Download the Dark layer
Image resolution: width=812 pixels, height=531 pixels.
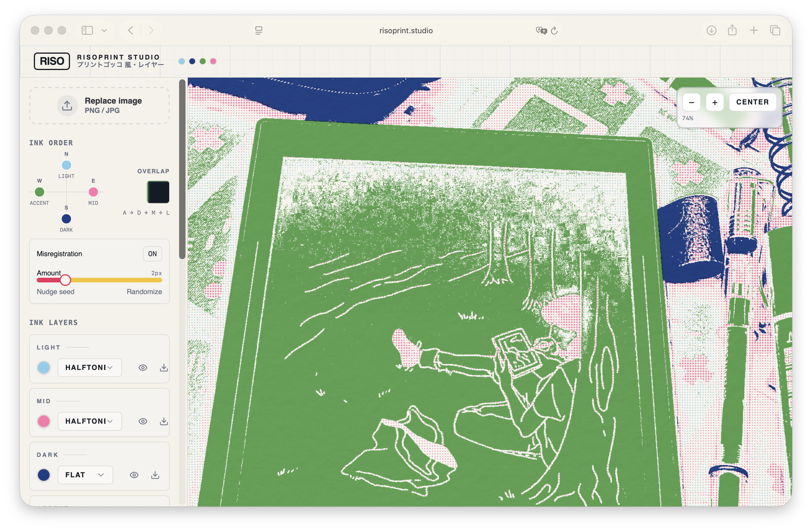155,475
